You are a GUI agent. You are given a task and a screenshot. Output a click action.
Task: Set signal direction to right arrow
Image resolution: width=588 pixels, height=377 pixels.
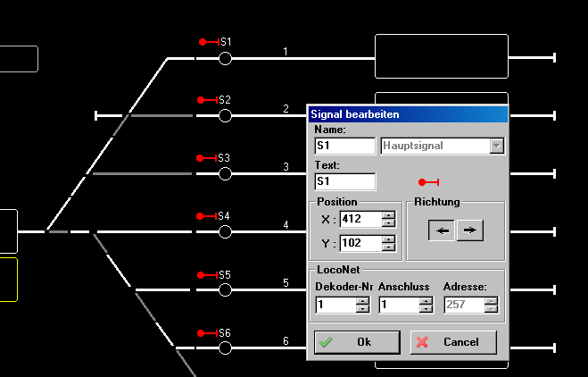coord(469,230)
